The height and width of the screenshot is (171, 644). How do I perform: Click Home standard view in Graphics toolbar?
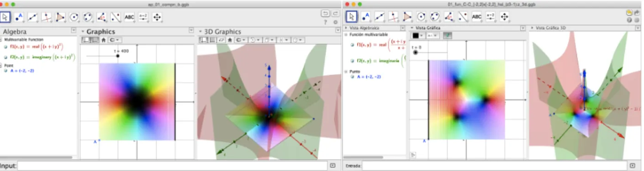click(104, 40)
